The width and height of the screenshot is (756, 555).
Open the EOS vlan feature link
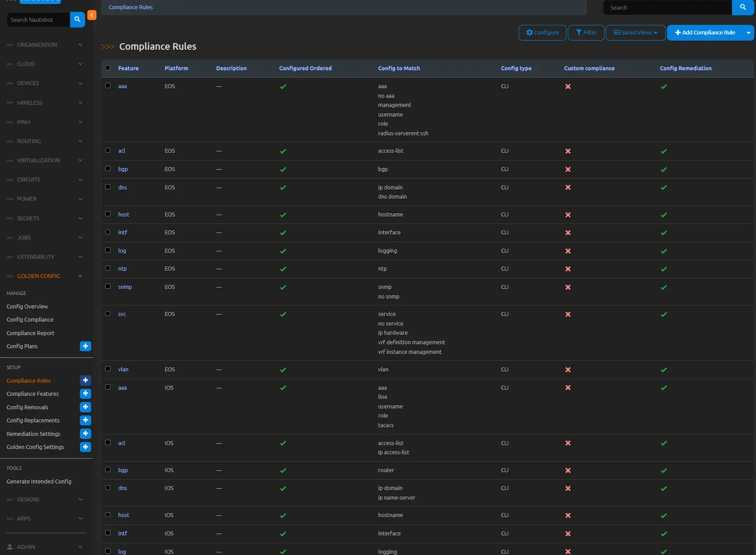click(x=123, y=370)
